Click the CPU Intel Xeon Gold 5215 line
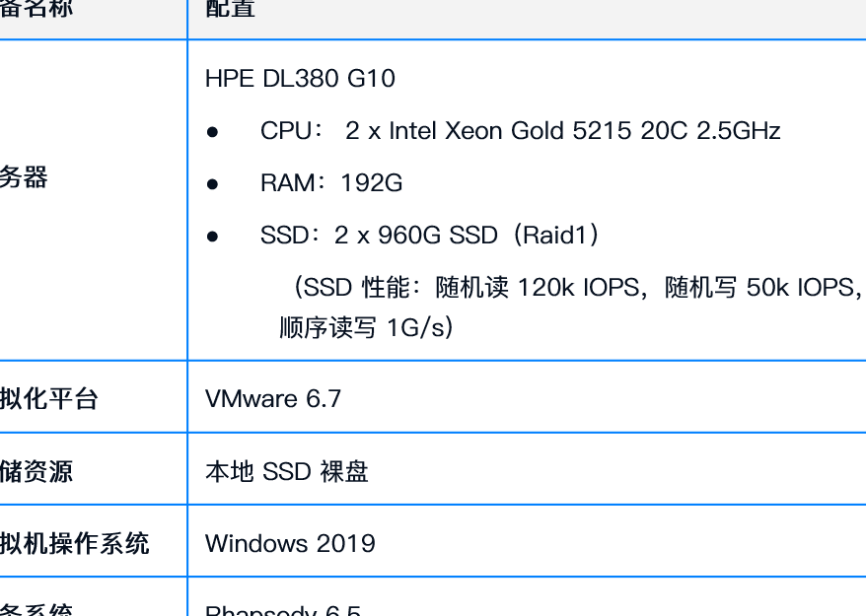This screenshot has width=866, height=616. pyautogui.click(x=520, y=131)
